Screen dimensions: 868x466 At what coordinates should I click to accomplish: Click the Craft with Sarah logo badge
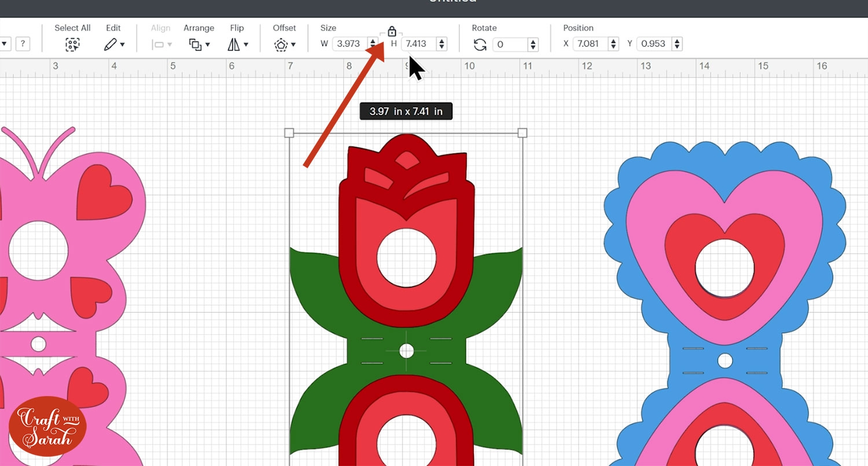(47, 425)
